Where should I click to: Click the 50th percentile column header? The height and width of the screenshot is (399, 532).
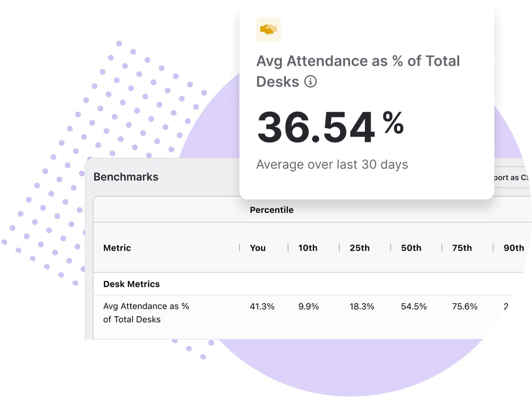tap(411, 248)
